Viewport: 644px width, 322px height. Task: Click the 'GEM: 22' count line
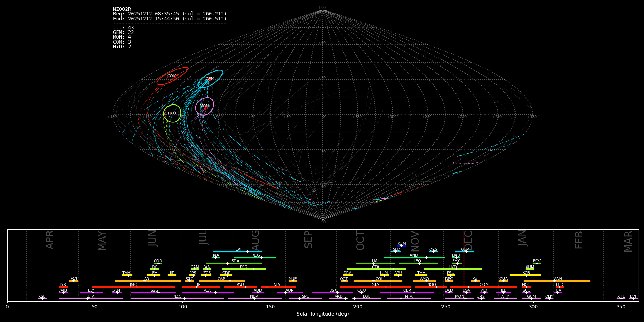click(x=123, y=33)
